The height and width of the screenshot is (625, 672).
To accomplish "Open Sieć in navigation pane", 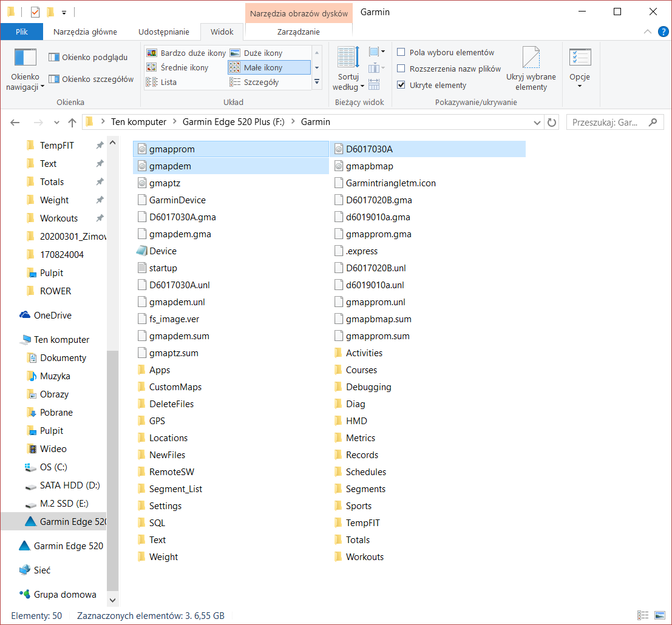I will 35,570.
